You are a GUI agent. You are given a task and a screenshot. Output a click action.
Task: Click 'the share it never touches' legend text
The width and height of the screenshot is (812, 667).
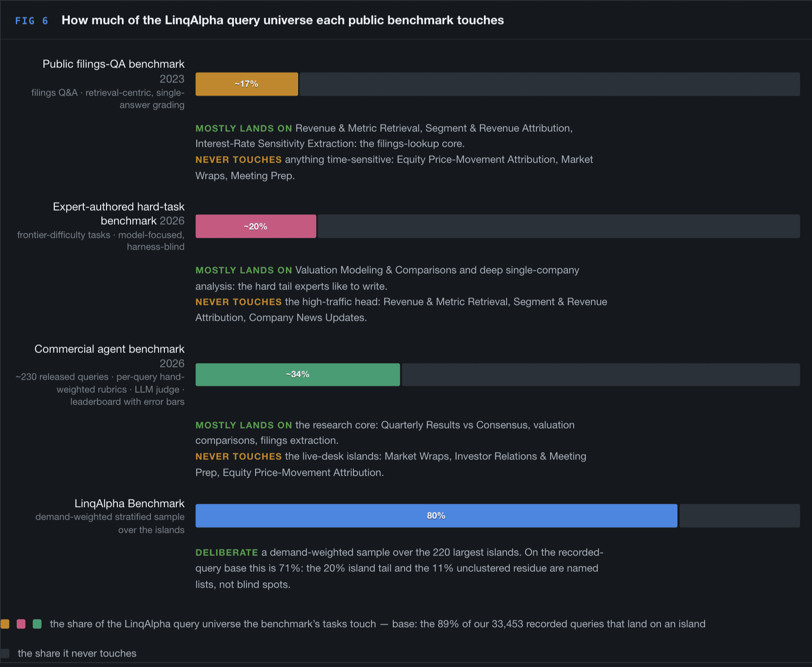(x=77, y=653)
